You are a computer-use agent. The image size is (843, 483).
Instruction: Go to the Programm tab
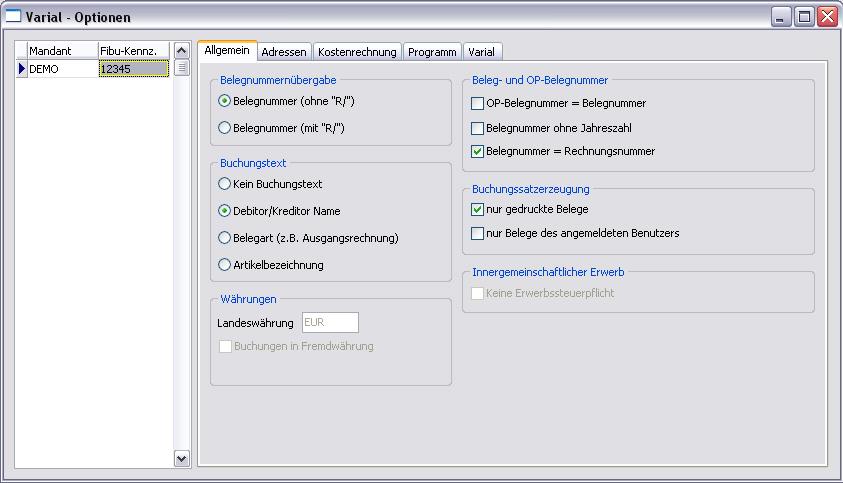[432, 52]
